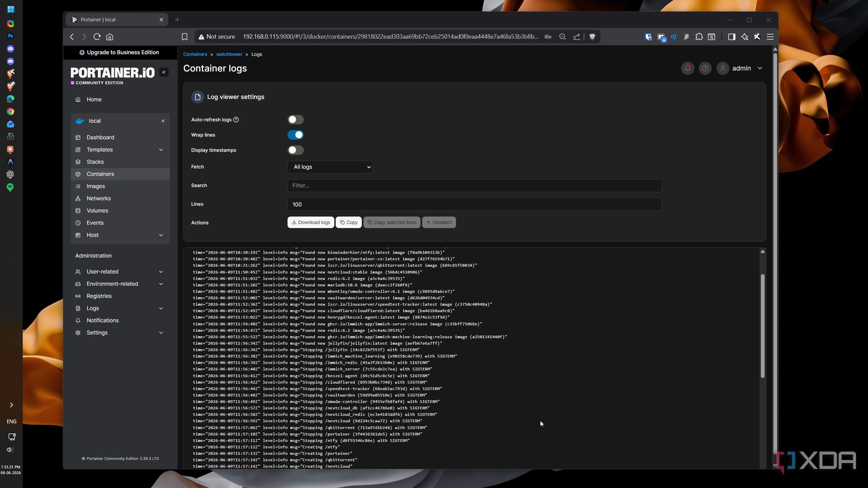Image resolution: width=868 pixels, height=488 pixels.
Task: Open browser hamburger menu
Action: pos(770,37)
